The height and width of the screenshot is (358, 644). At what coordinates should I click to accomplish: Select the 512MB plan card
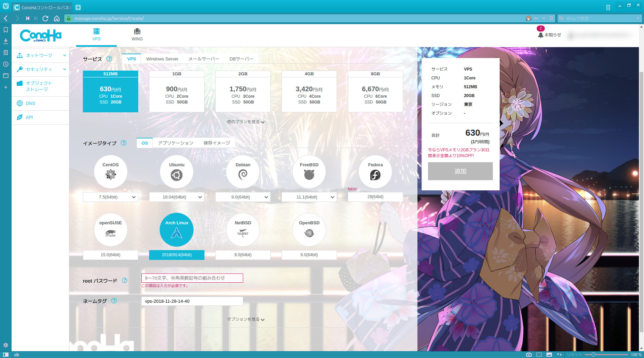pyautogui.click(x=110, y=91)
